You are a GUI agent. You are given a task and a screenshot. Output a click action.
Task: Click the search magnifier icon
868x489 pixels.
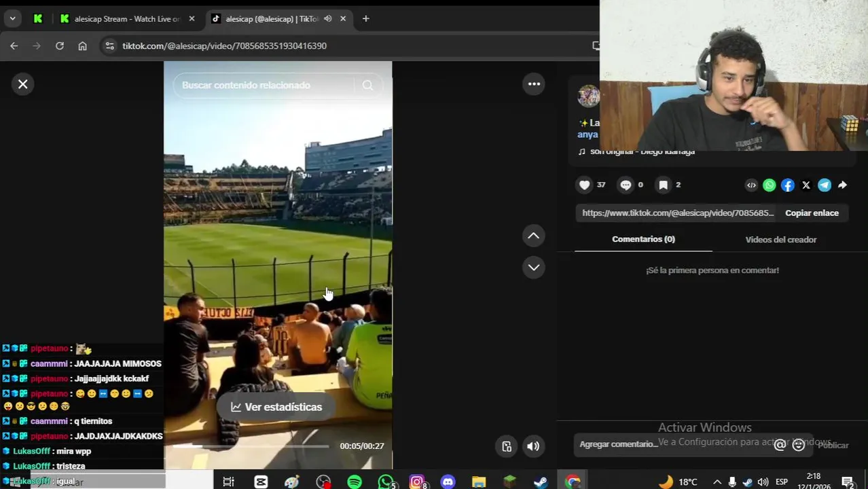pyautogui.click(x=367, y=85)
